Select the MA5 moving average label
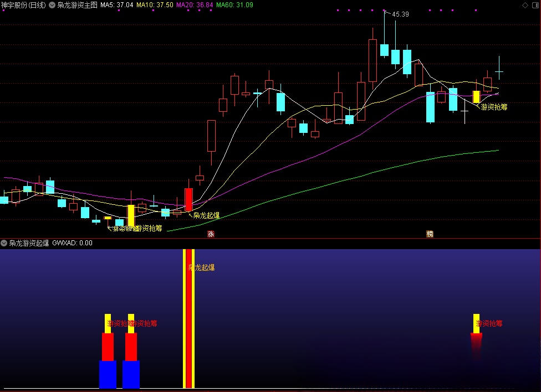This screenshot has width=541, height=392. 116,5
